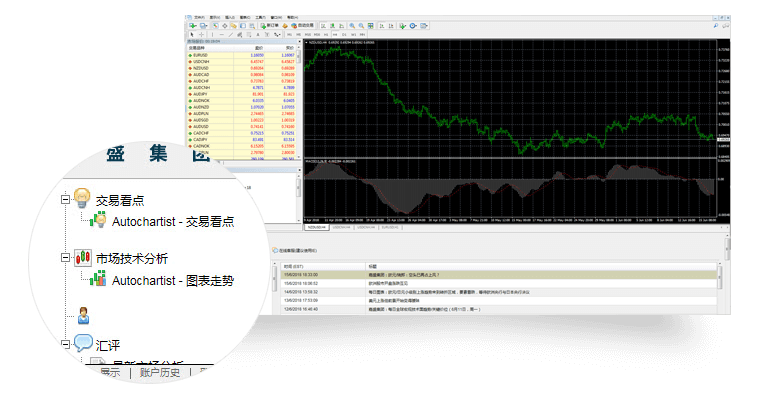Screen dimensions: 770x400
Task: Launch MetaEditor from the toolbar
Action: [285, 26]
